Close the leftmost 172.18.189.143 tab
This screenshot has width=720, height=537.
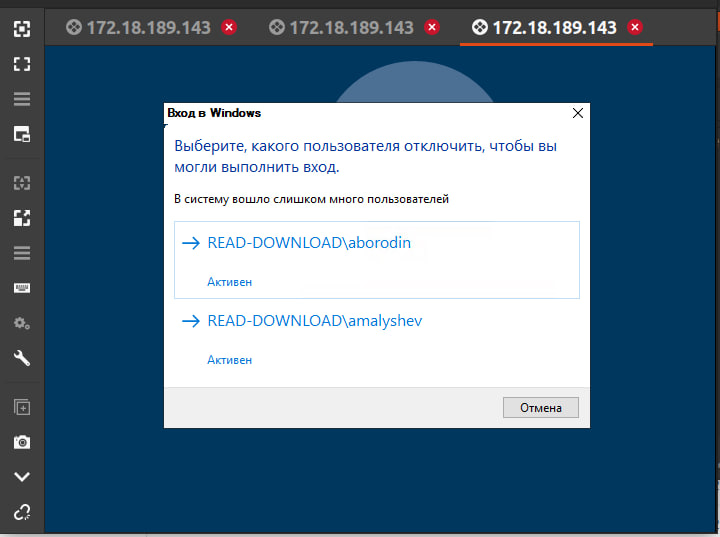click(x=229, y=28)
